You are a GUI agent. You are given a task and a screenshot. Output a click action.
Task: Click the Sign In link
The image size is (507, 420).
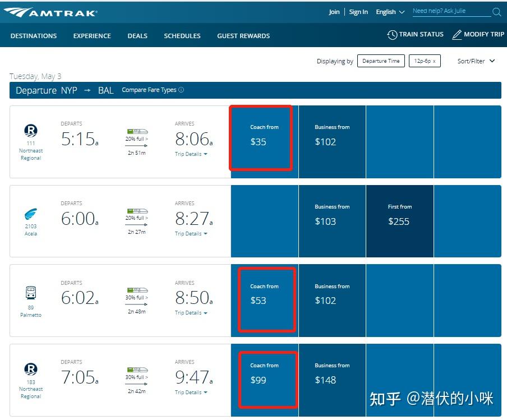point(358,12)
